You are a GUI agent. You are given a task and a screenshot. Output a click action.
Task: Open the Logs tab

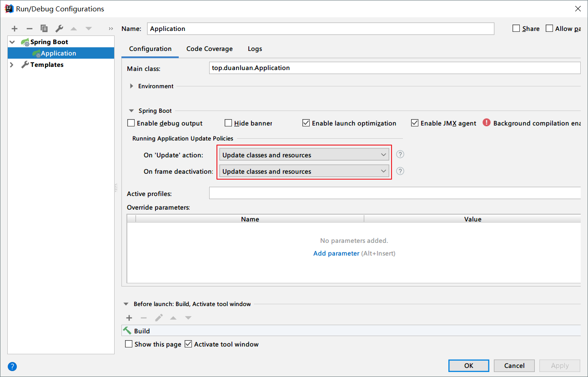tap(255, 49)
